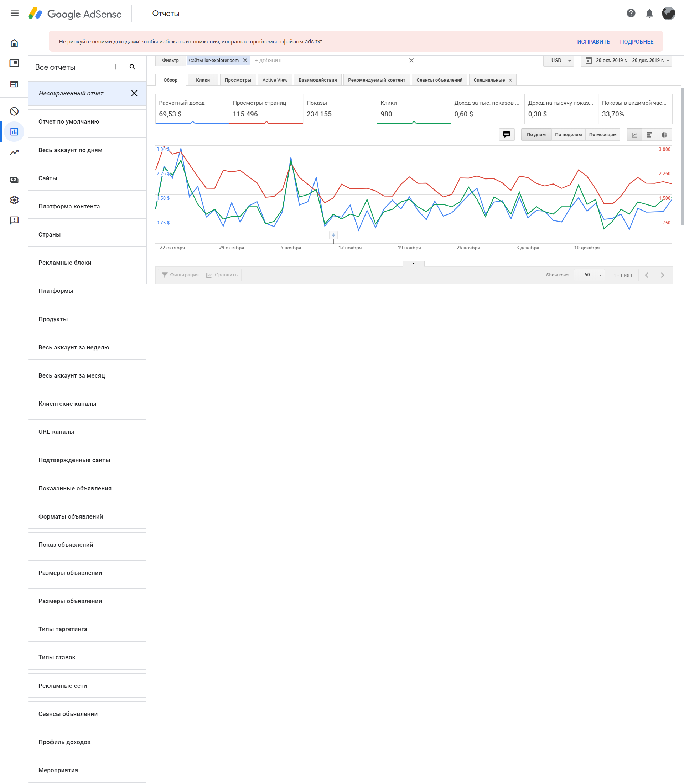Switch the chart to pie view
Image resolution: width=684 pixels, height=784 pixels.
click(664, 135)
